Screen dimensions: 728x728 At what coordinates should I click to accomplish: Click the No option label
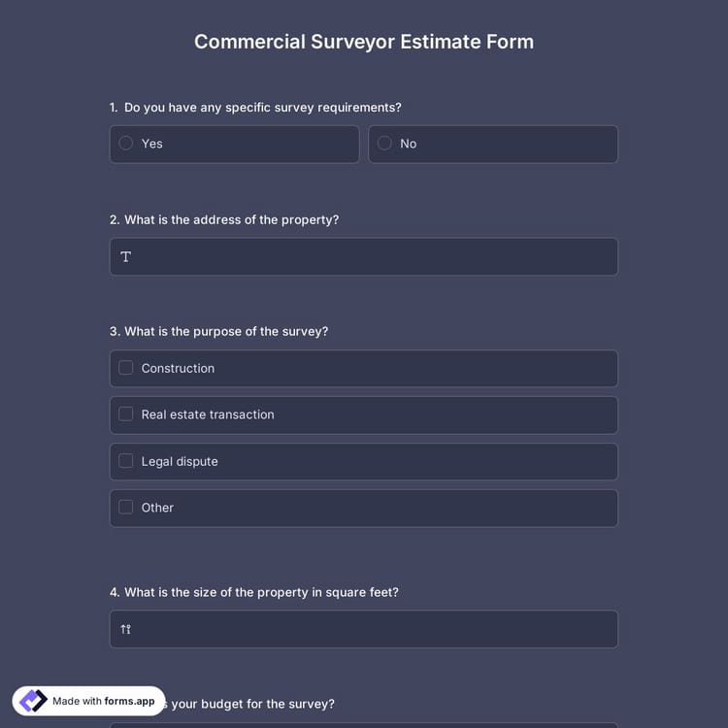[x=409, y=144]
